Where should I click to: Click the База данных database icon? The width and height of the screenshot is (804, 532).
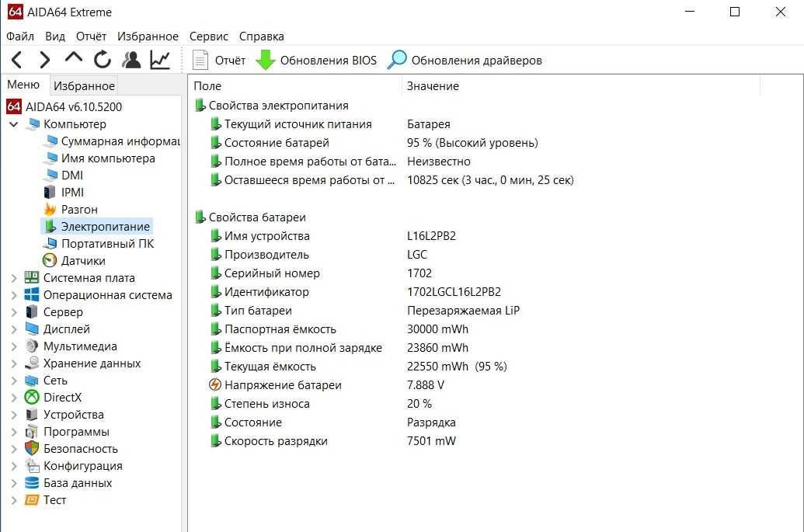[32, 483]
